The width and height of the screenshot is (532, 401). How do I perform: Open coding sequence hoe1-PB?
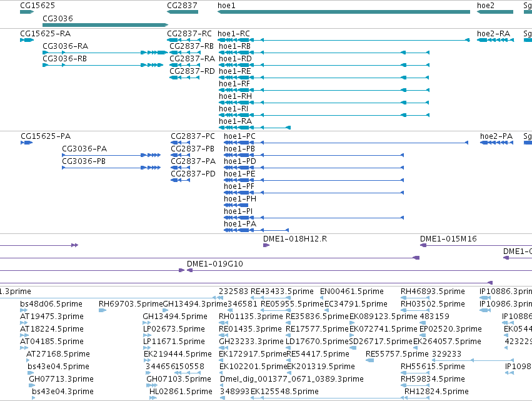point(239,149)
